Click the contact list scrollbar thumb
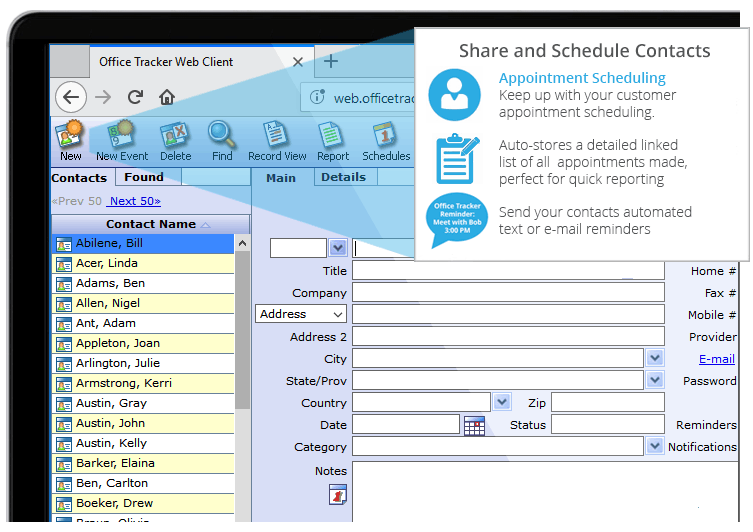The width and height of the screenshot is (753, 532). pos(243,330)
